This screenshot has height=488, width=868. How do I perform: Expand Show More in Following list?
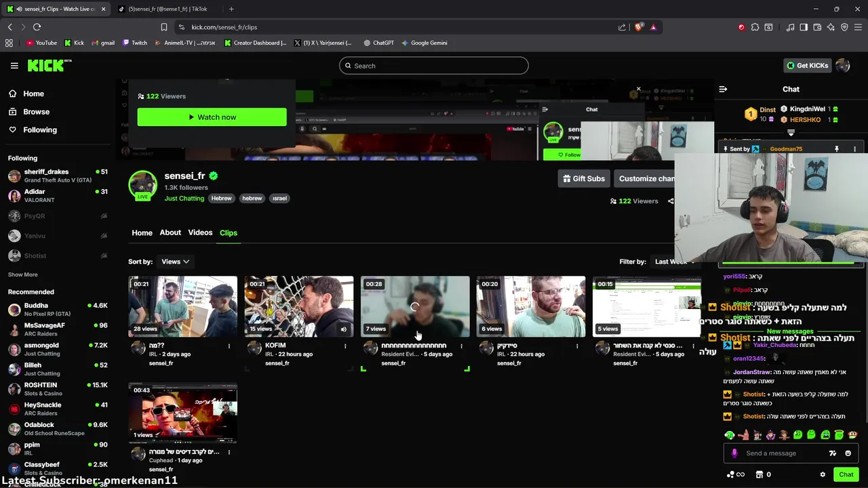[x=22, y=274]
